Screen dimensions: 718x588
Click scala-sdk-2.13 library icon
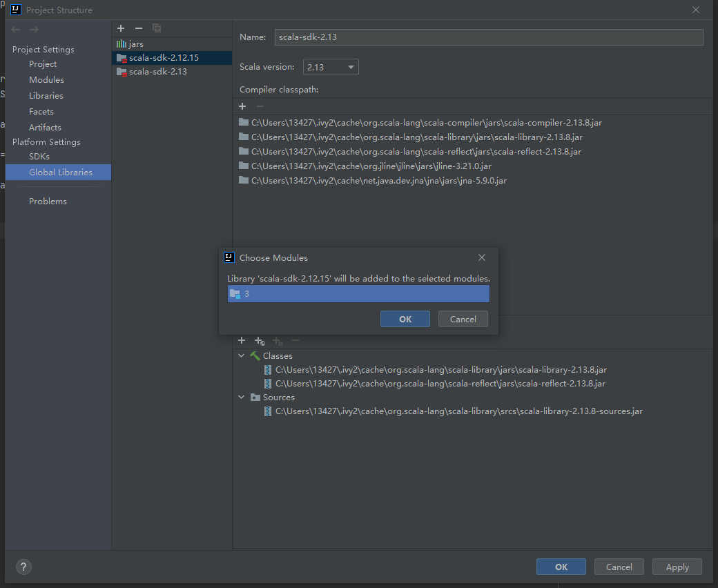click(122, 72)
